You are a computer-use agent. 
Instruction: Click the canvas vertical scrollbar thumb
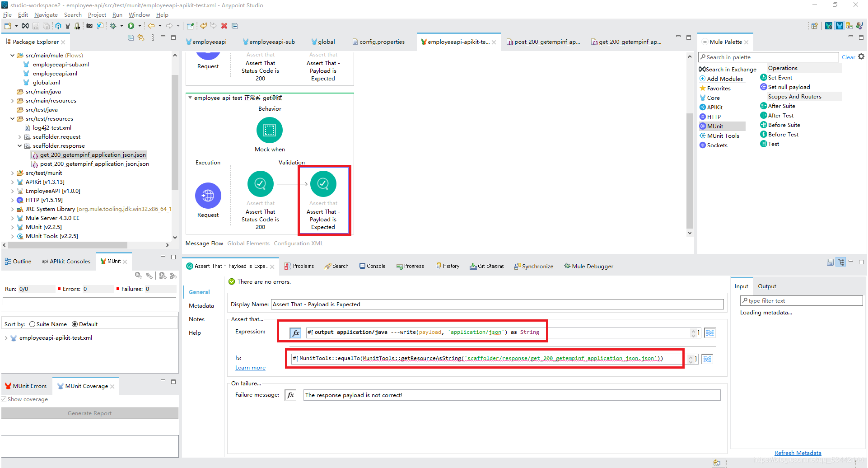689,171
